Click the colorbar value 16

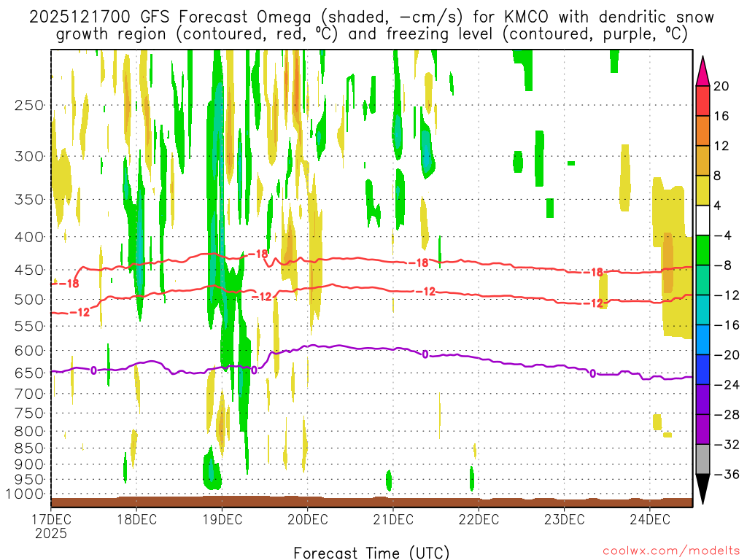tap(721, 116)
